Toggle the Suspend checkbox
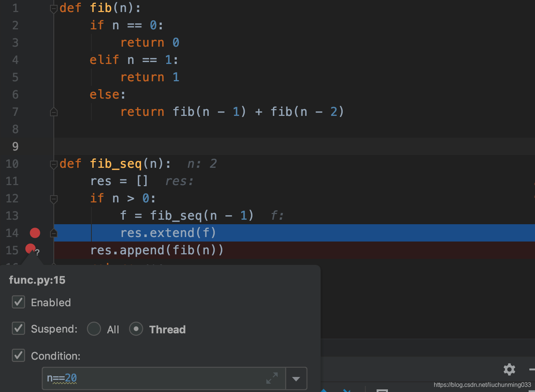 click(18, 328)
